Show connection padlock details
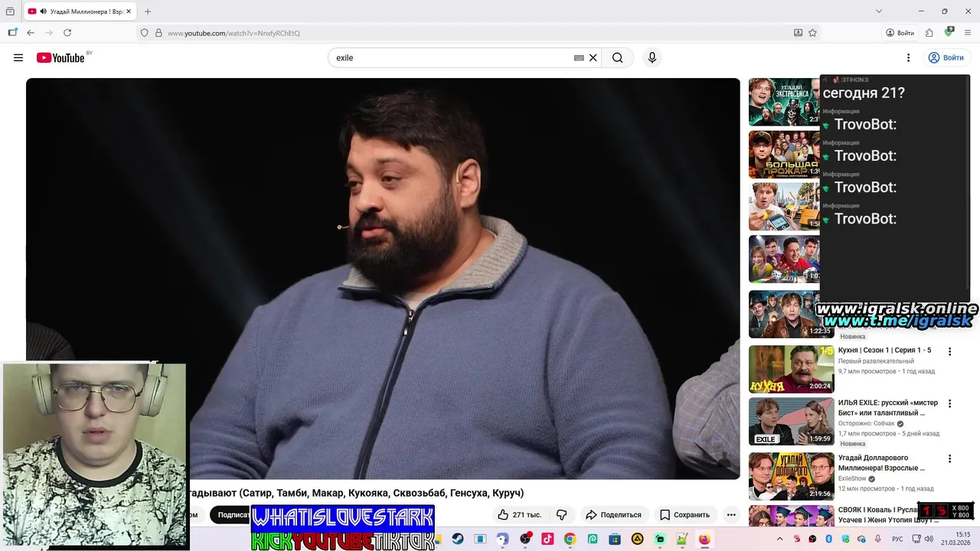 pos(158,33)
